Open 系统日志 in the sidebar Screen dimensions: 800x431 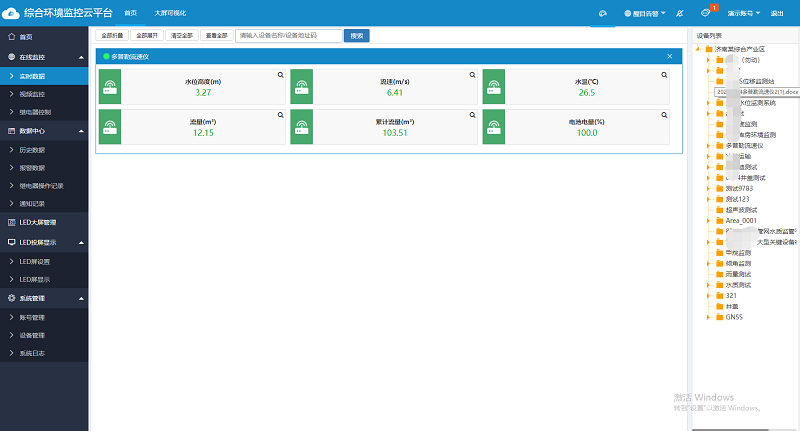[x=44, y=353]
